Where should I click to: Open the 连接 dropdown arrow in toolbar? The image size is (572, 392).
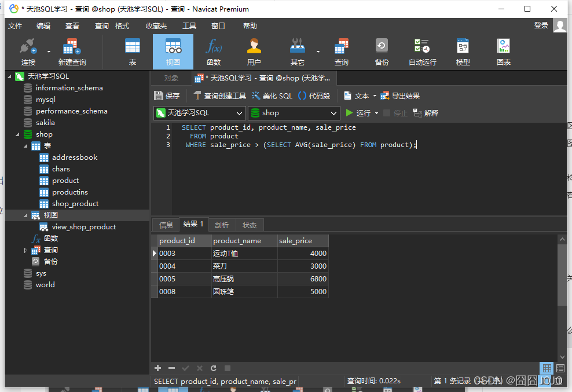pos(49,52)
